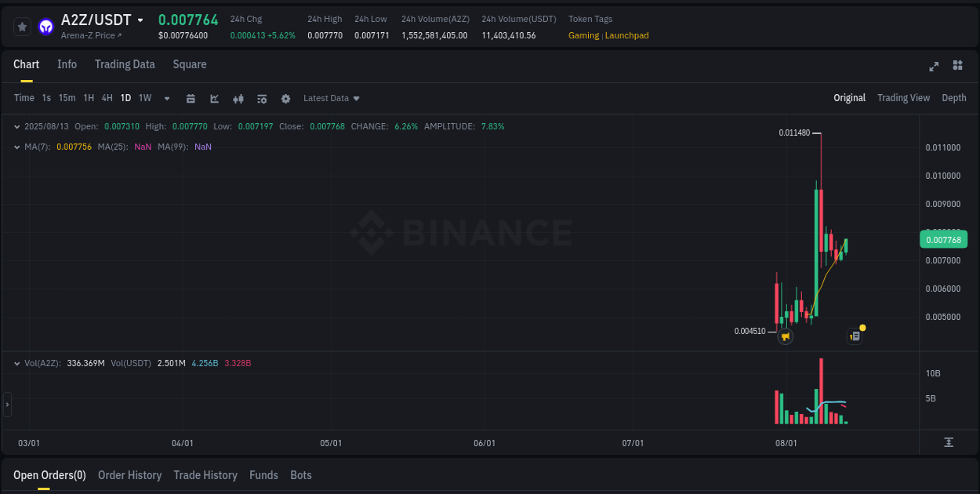This screenshot has width=980, height=494.
Task: Click the buy cart icon on the chart
Action: [x=786, y=336]
